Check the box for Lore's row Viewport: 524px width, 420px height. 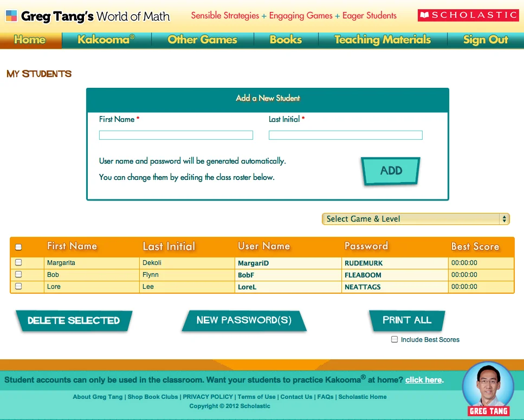[x=18, y=286]
